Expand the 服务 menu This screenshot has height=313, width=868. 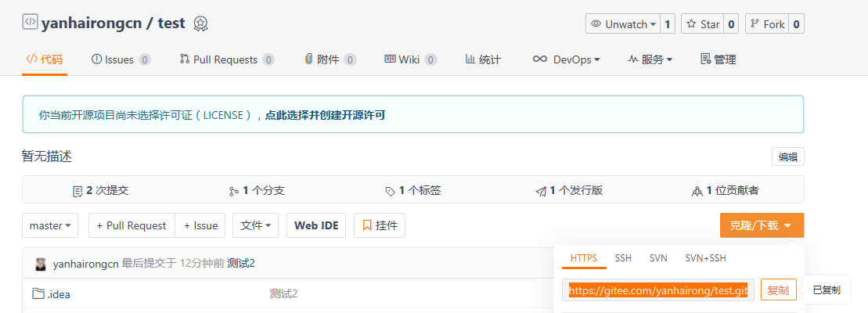(650, 59)
